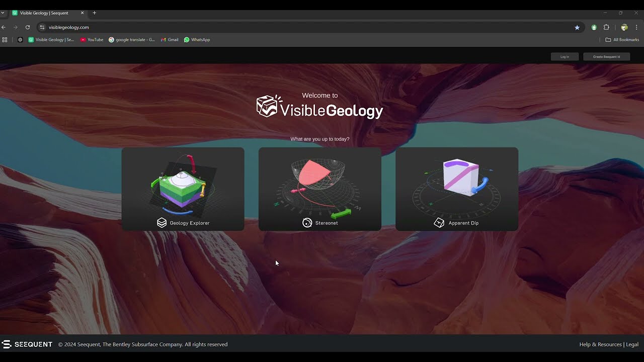The width and height of the screenshot is (644, 362).
Task: Open the Apparent Dip card
Action: 457,189
